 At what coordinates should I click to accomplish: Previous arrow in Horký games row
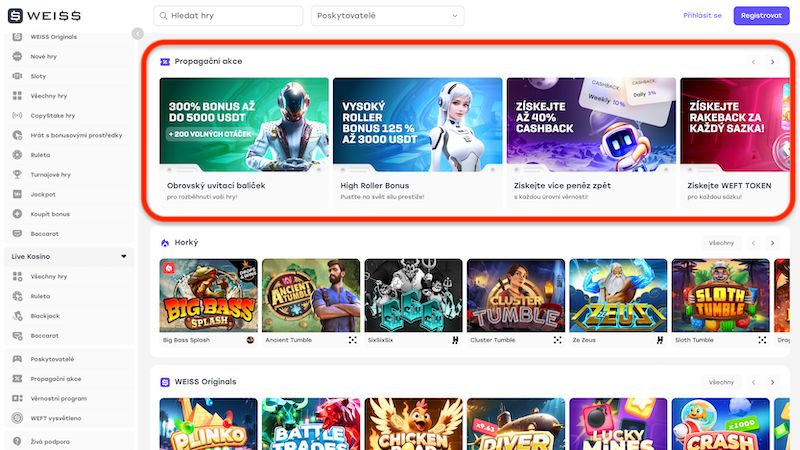(x=754, y=243)
